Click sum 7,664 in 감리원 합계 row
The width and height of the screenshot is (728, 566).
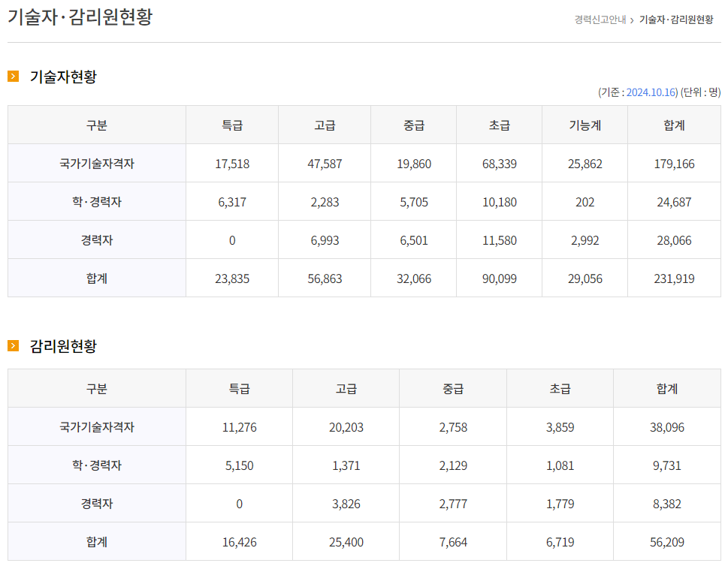point(453,542)
